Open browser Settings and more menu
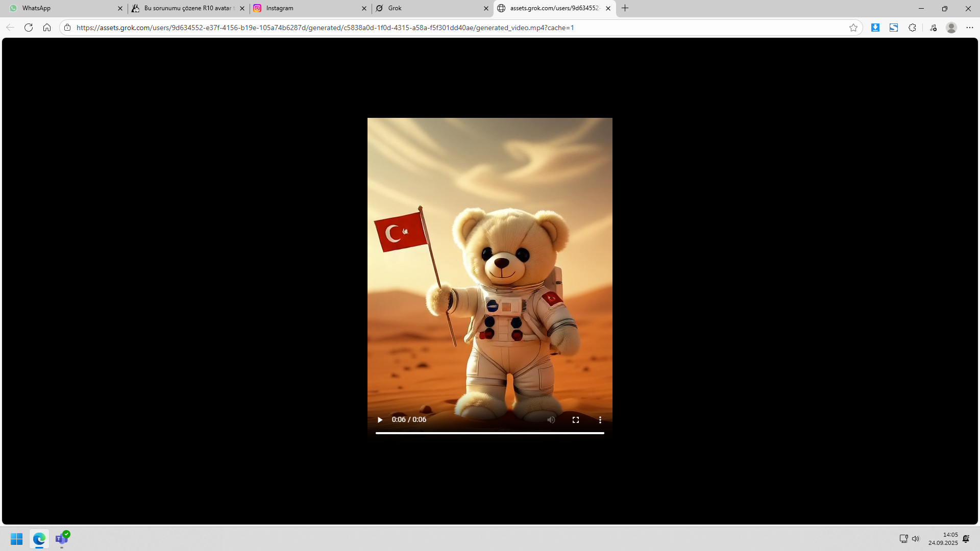The width and height of the screenshot is (980, 551). pos(970,28)
